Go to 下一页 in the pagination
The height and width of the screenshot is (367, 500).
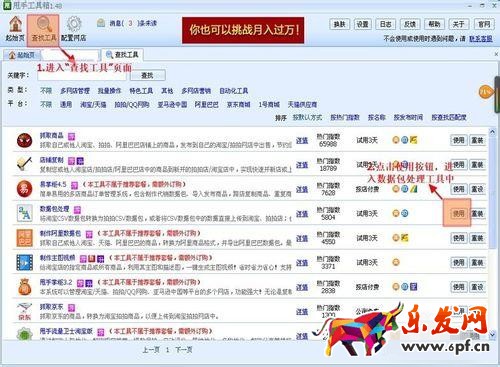[184, 350]
